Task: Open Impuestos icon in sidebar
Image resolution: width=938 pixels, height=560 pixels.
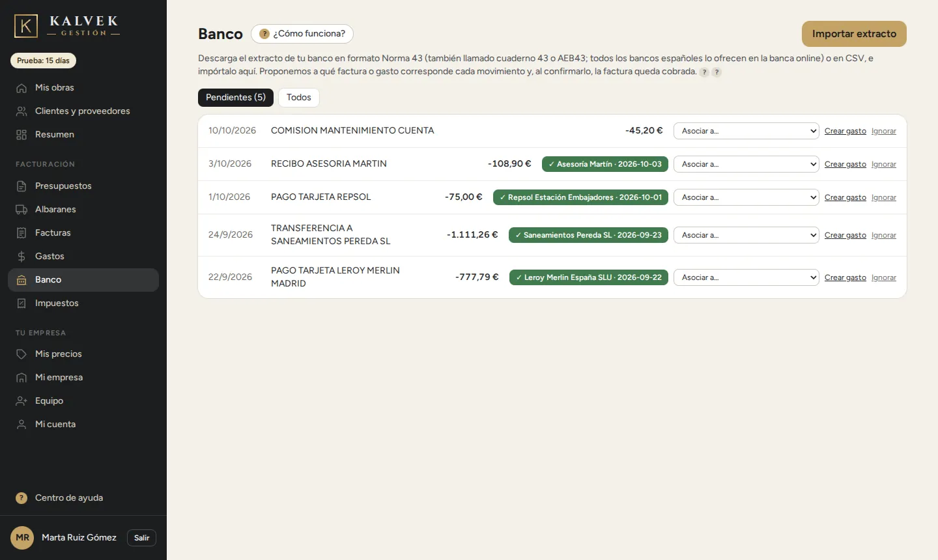Action: 21,303
